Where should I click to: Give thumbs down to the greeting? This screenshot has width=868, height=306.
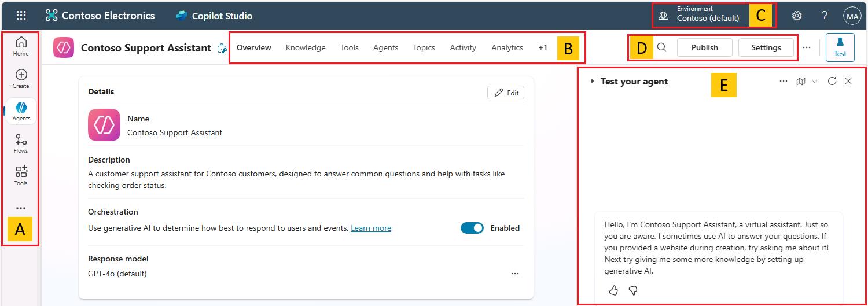(x=633, y=290)
